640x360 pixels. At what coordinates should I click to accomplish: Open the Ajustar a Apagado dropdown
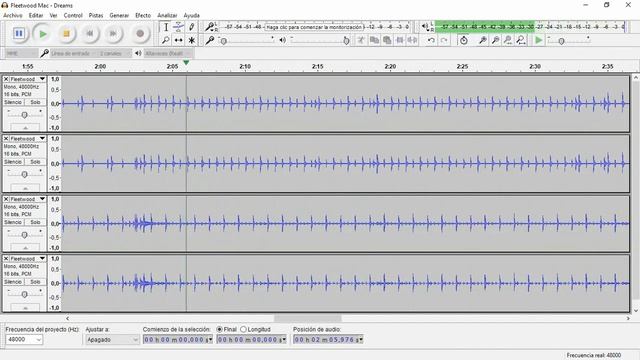(112, 339)
